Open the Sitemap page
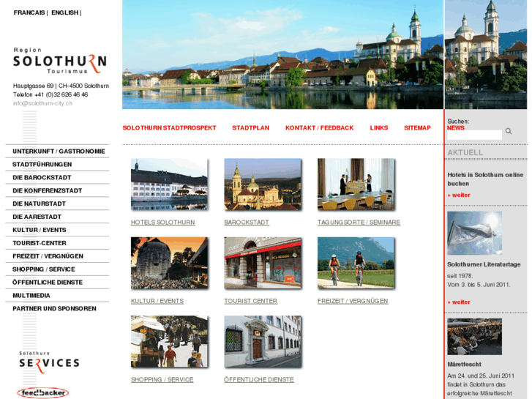This screenshot has width=532, height=399. [417, 127]
